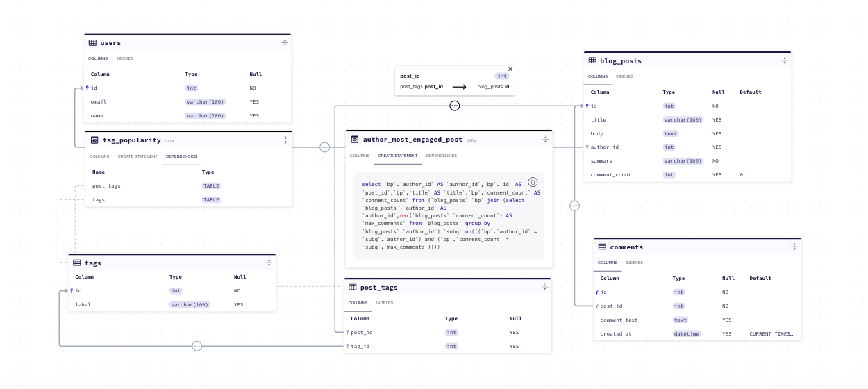Open the Indexes tab in users table
Screen dimensions: 868x389
(125, 58)
